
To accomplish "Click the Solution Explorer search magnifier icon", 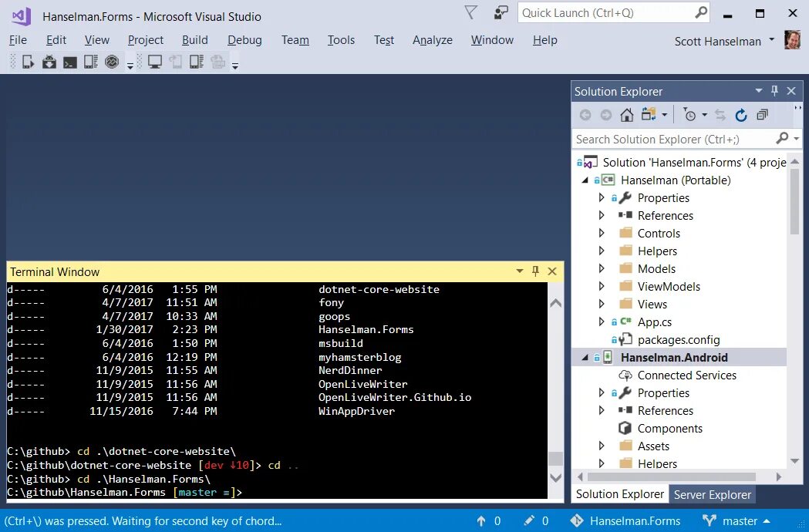I will click(782, 138).
